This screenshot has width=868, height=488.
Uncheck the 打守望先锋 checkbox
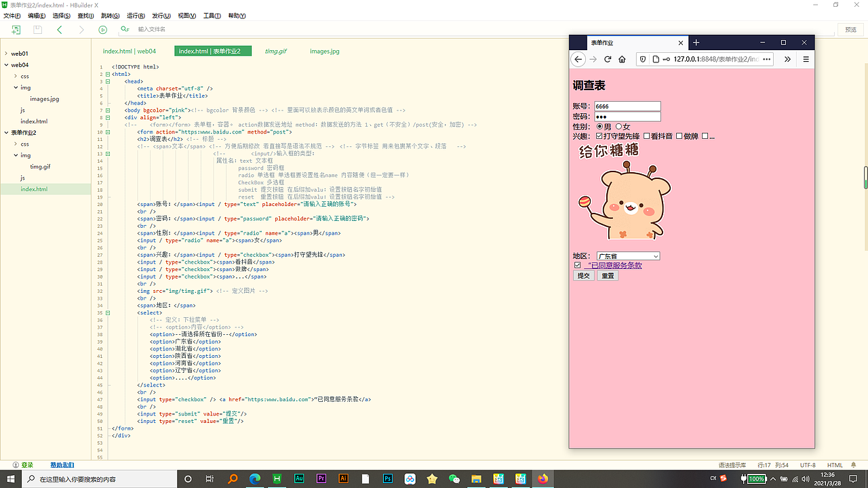pyautogui.click(x=599, y=136)
